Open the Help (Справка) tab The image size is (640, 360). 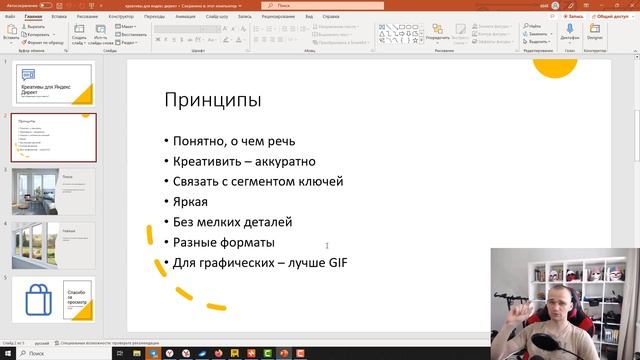(x=331, y=17)
